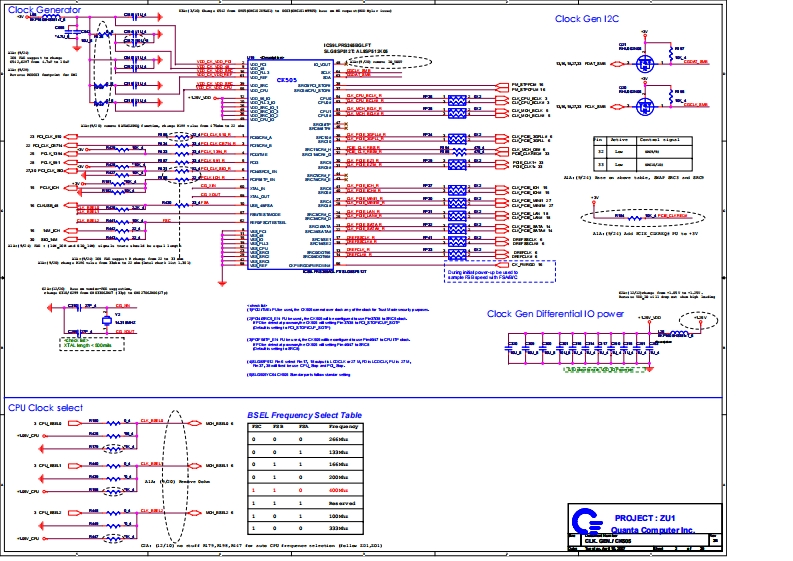Click the +1.25V_VDD power symbol circle
This screenshot has width=793, height=561.
(x=686, y=318)
